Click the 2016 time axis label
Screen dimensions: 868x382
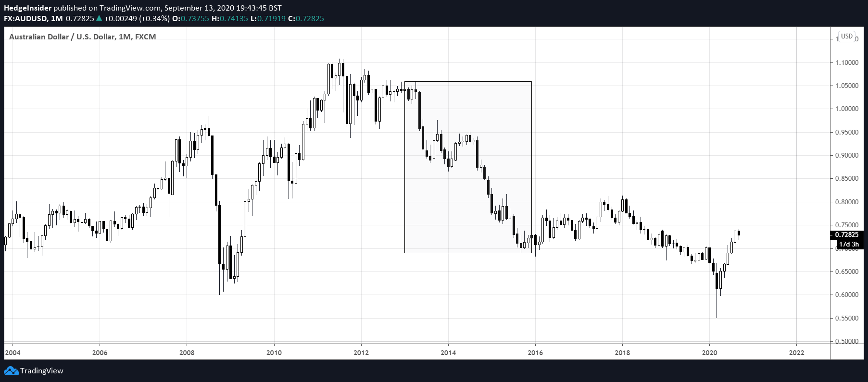(535, 353)
